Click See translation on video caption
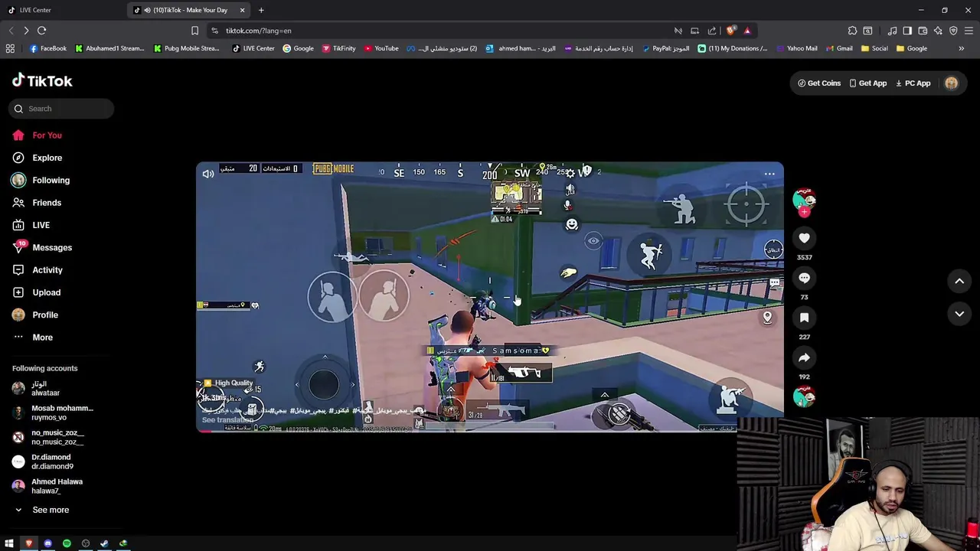The height and width of the screenshot is (551, 980). tap(227, 420)
